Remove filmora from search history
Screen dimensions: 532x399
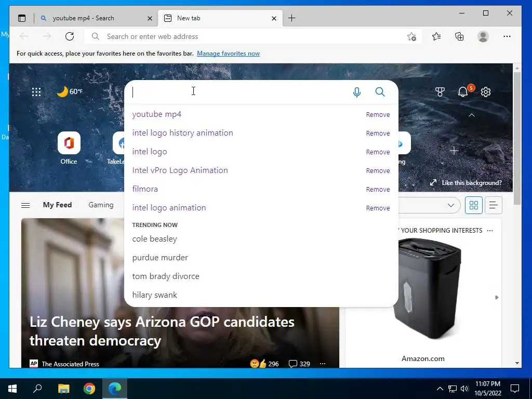coord(378,189)
